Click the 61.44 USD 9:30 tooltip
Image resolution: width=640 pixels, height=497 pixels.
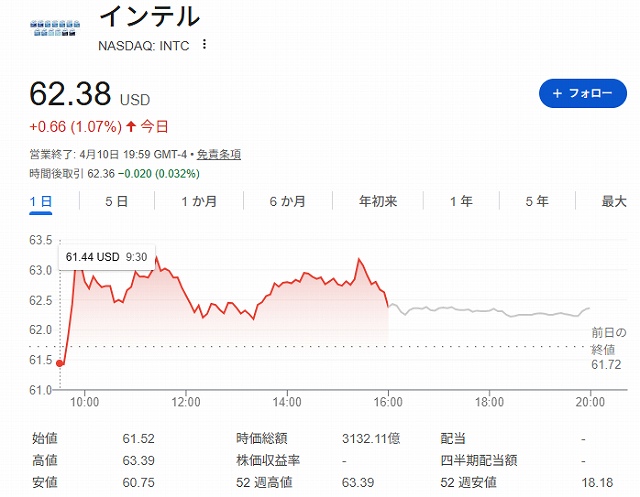click(107, 257)
